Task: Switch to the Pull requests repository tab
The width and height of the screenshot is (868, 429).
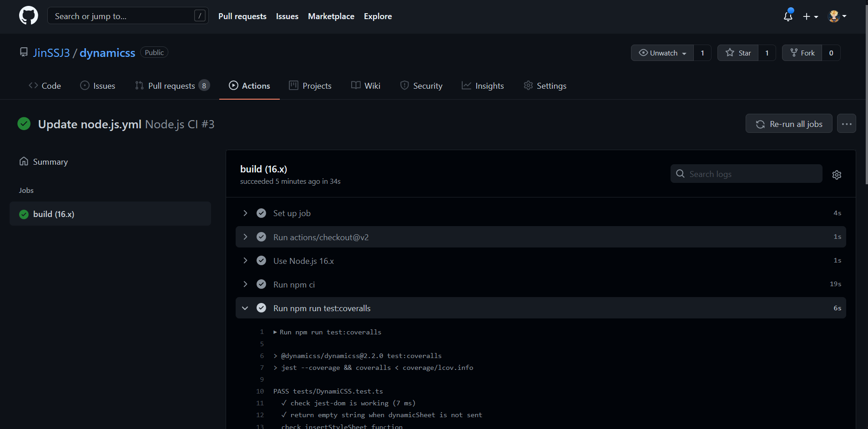Action: pyautogui.click(x=172, y=86)
